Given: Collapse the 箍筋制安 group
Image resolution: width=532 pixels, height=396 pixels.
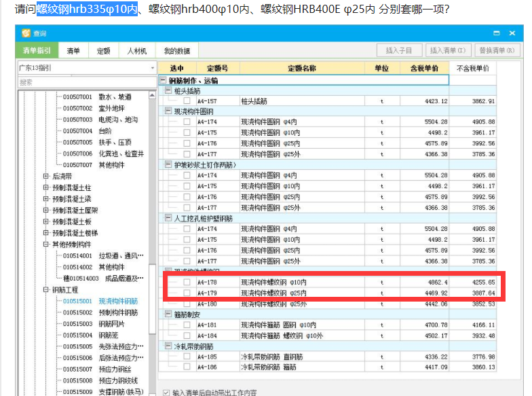Looking at the screenshot, I should 168,314.
